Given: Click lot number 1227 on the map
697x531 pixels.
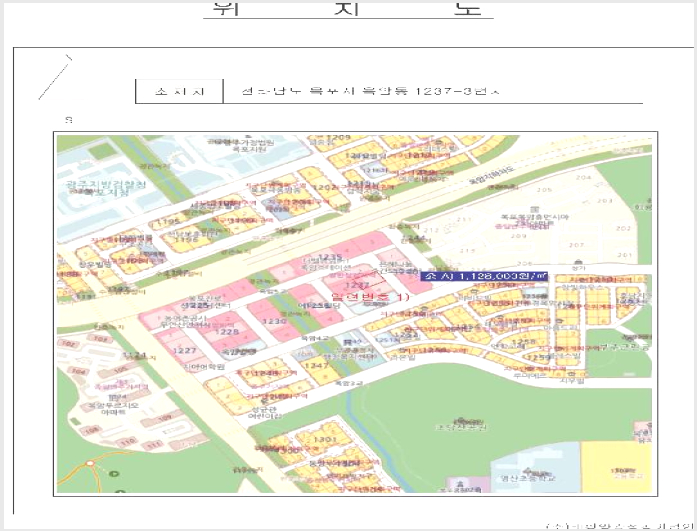Looking at the screenshot, I should pyautogui.click(x=184, y=350).
